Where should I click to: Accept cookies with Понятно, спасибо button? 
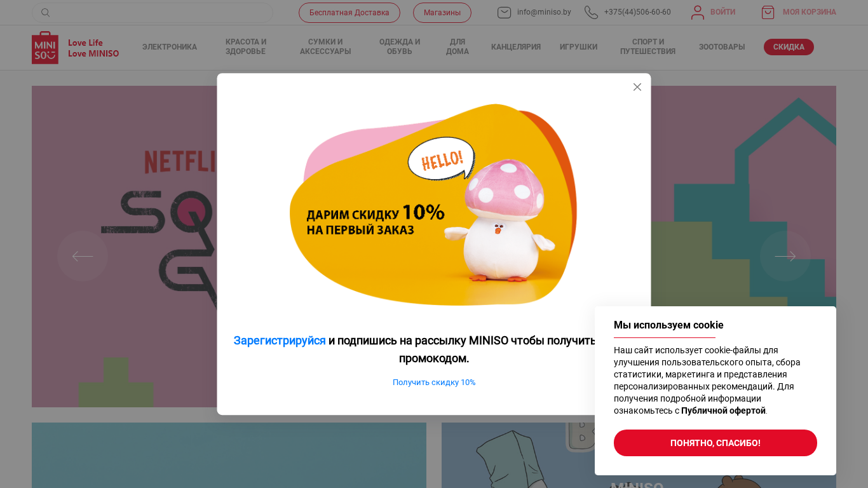pyautogui.click(x=715, y=443)
